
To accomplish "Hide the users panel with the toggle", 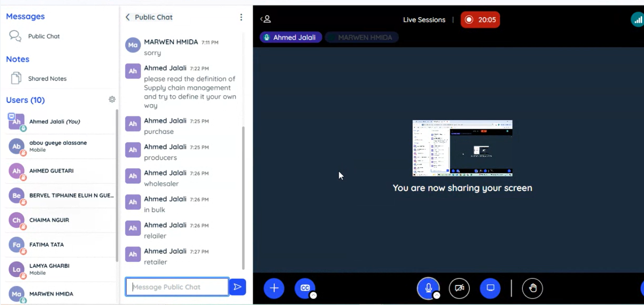I will (x=265, y=19).
